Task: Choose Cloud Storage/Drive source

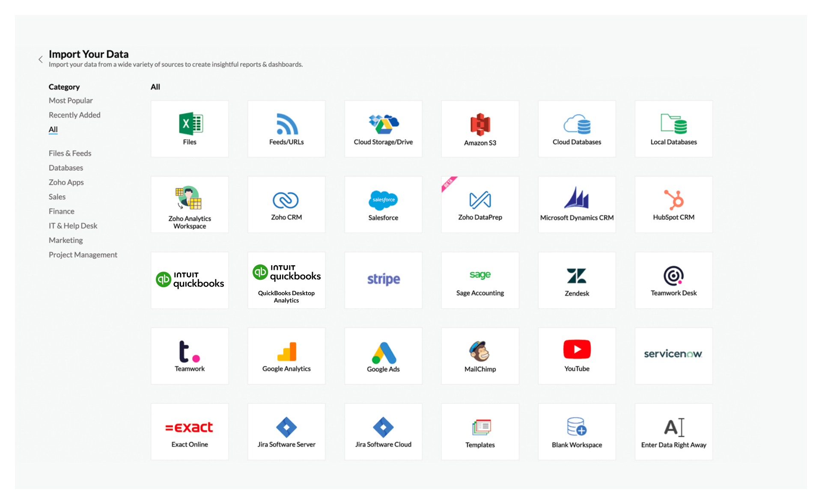Action: point(383,128)
